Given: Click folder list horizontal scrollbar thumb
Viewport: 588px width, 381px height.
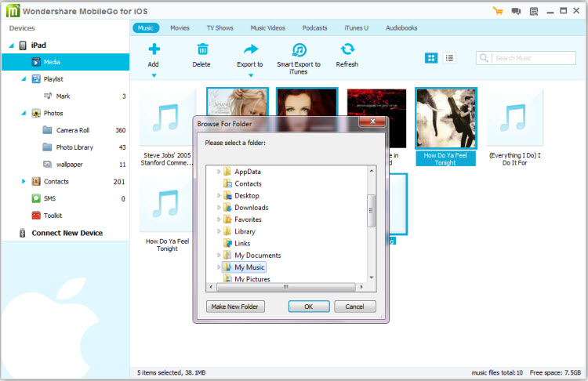Looking at the screenshot, I should [285, 287].
